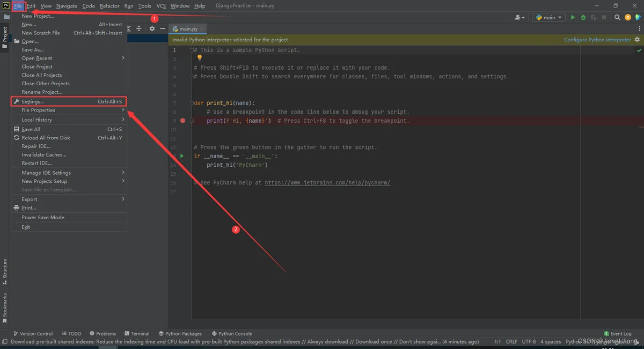Click the 1:1 caret position indicator

[497, 341]
